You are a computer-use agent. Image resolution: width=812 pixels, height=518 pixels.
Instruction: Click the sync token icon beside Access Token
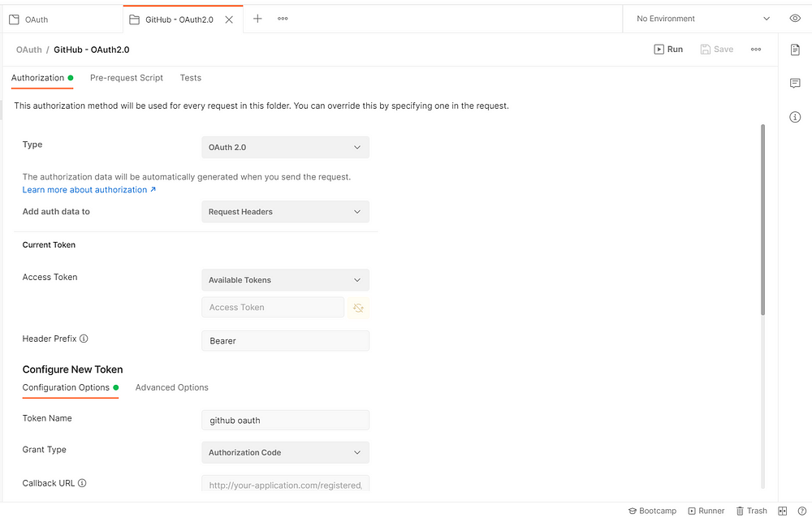click(x=358, y=308)
